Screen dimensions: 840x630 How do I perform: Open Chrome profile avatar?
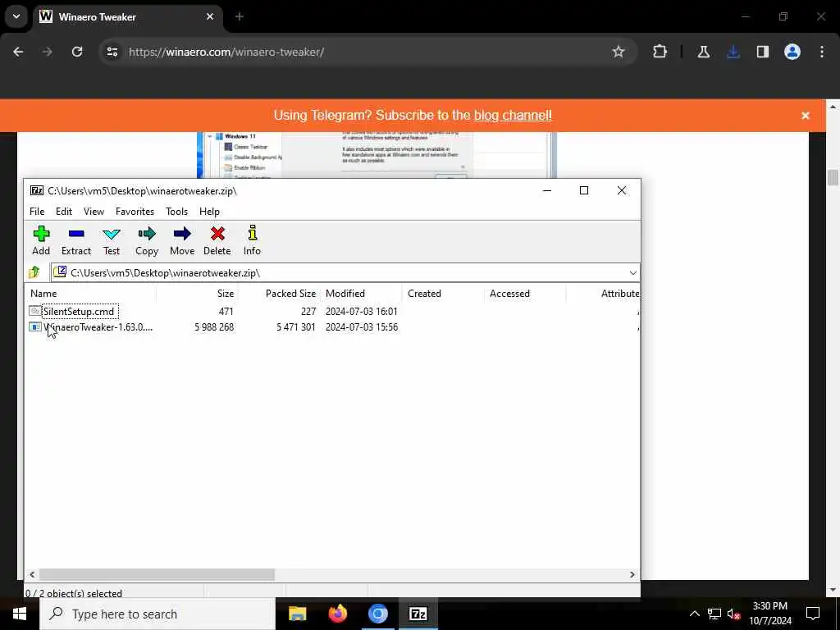coord(792,52)
